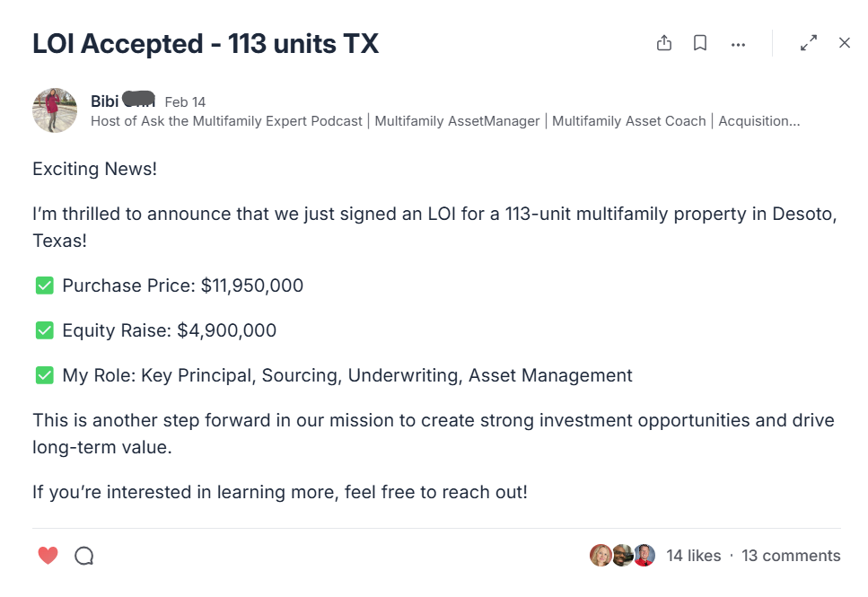The height and width of the screenshot is (597, 868).
Task: Click the middle liker avatar
Action: [622, 556]
